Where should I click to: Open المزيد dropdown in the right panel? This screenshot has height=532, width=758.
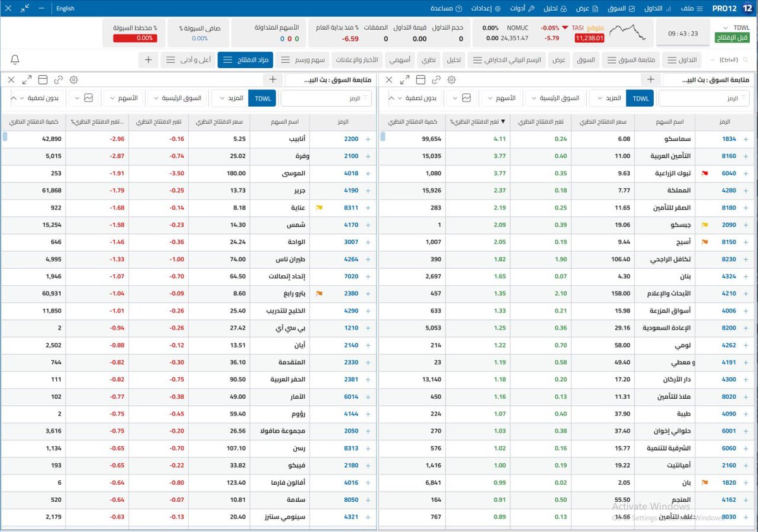click(609, 98)
